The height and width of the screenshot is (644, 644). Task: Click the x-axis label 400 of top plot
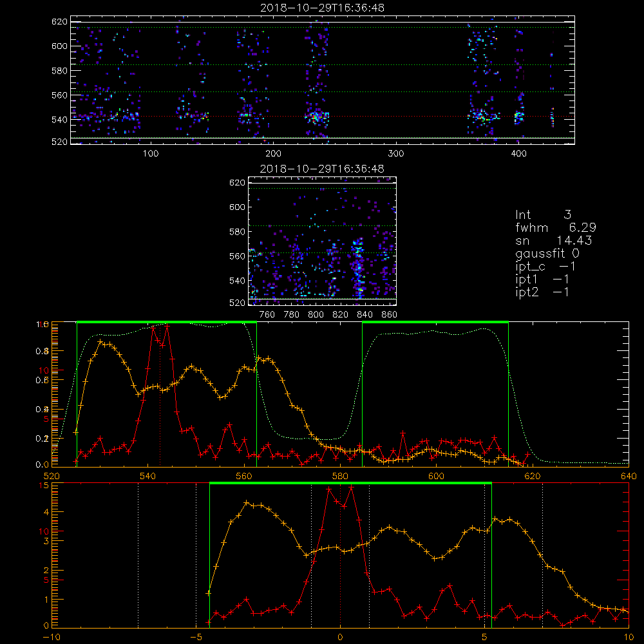coord(518,154)
